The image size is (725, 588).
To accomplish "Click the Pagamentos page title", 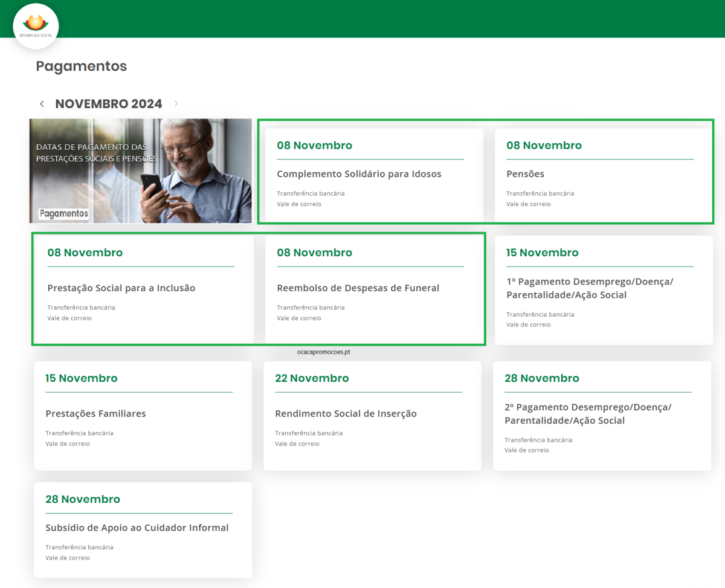I will (x=82, y=66).
